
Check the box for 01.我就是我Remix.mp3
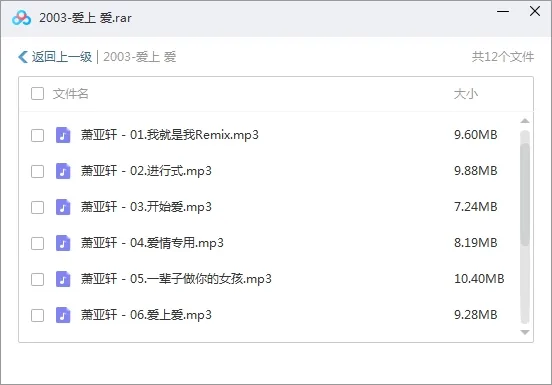[37, 135]
